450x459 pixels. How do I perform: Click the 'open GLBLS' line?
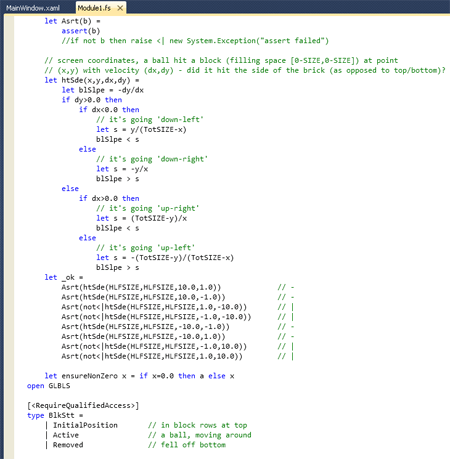coord(48,386)
